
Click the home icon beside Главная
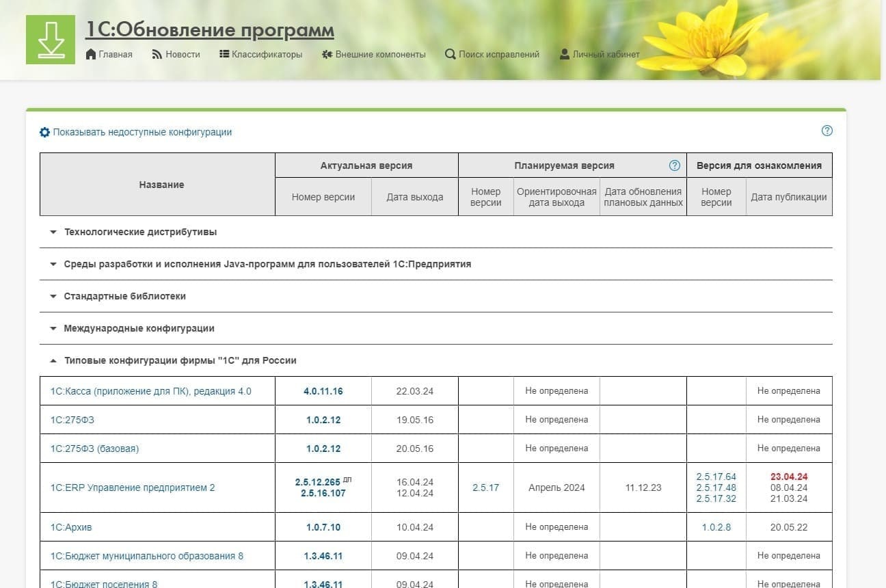tap(91, 54)
